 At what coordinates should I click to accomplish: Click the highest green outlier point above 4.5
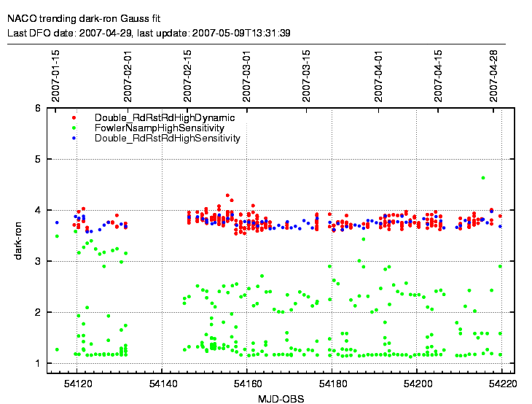click(x=482, y=177)
